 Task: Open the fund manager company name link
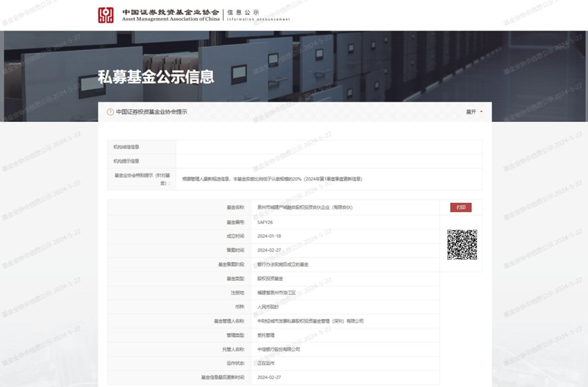310,321
